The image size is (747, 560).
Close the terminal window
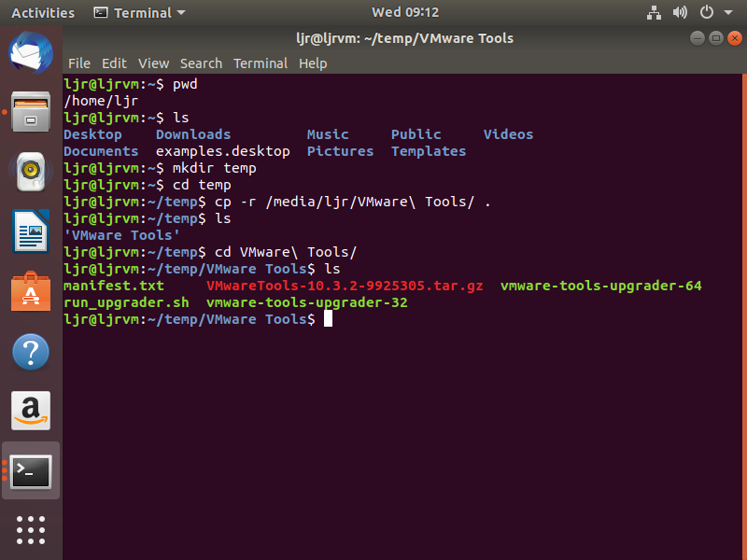click(735, 38)
